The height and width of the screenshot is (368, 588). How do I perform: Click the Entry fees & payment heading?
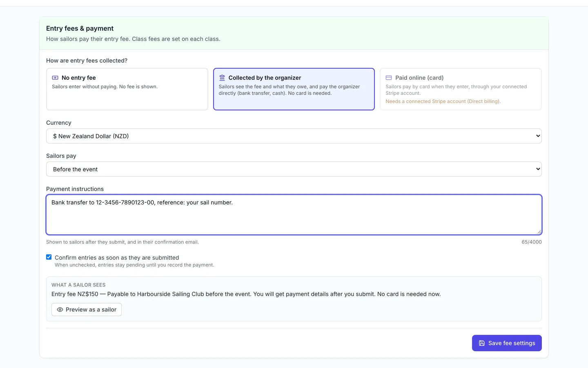(80, 28)
